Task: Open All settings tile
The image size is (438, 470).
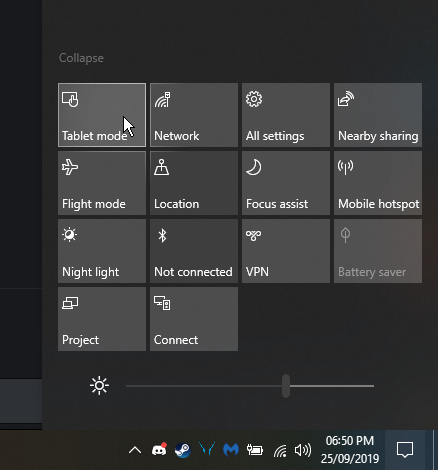Action: (x=286, y=115)
